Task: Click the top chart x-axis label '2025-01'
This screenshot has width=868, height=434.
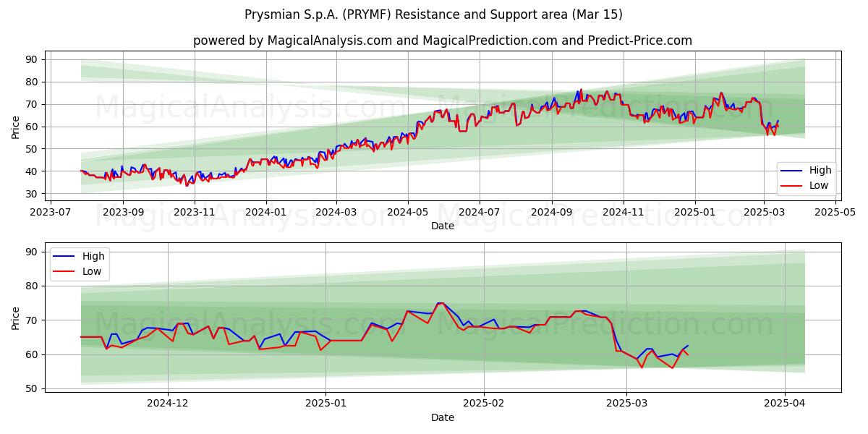Action: pos(694,213)
